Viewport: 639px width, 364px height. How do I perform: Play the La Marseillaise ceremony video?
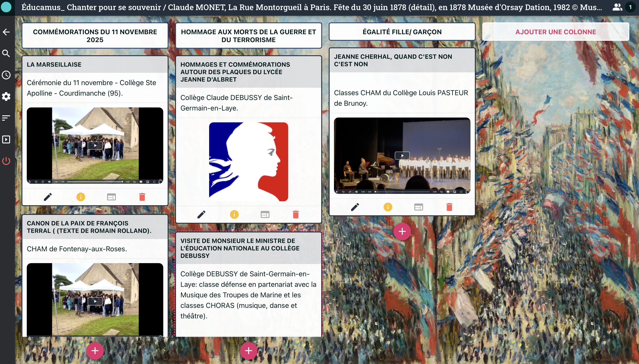[95, 145]
